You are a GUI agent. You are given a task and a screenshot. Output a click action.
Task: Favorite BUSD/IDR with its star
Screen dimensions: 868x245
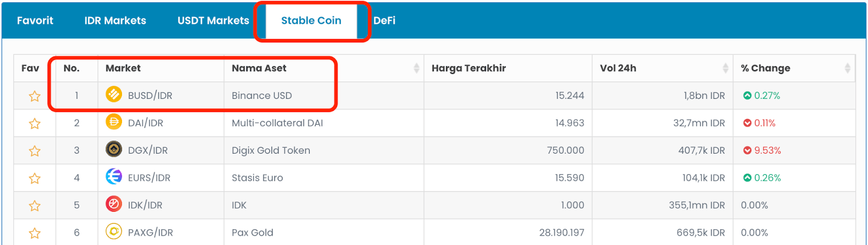click(35, 96)
